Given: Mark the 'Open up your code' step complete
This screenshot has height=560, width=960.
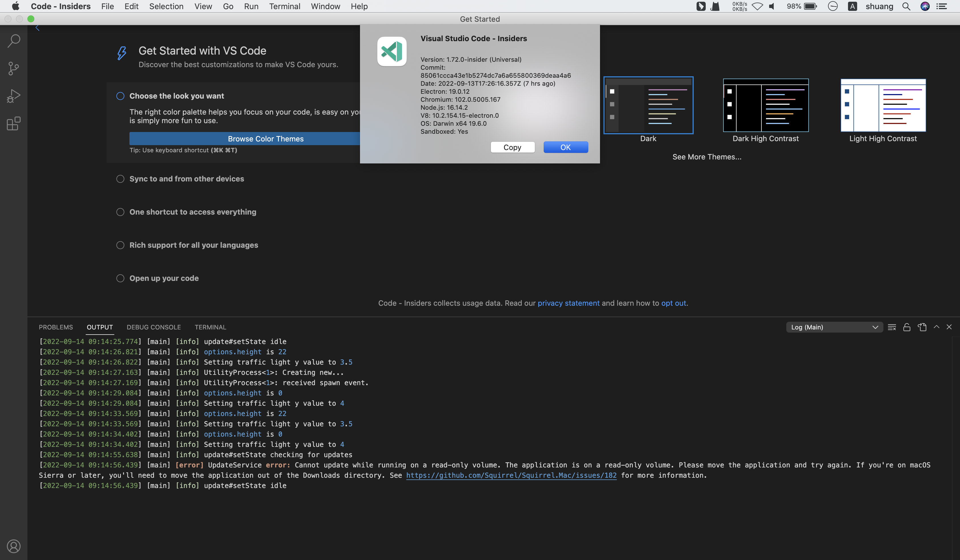Looking at the screenshot, I should coord(120,278).
